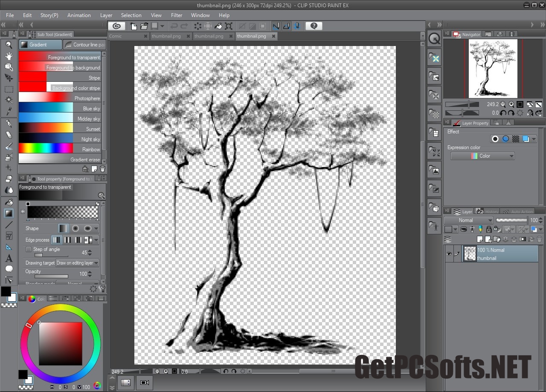546x392 pixels.
Task: Select the Balloon tool
Action: [9, 269]
